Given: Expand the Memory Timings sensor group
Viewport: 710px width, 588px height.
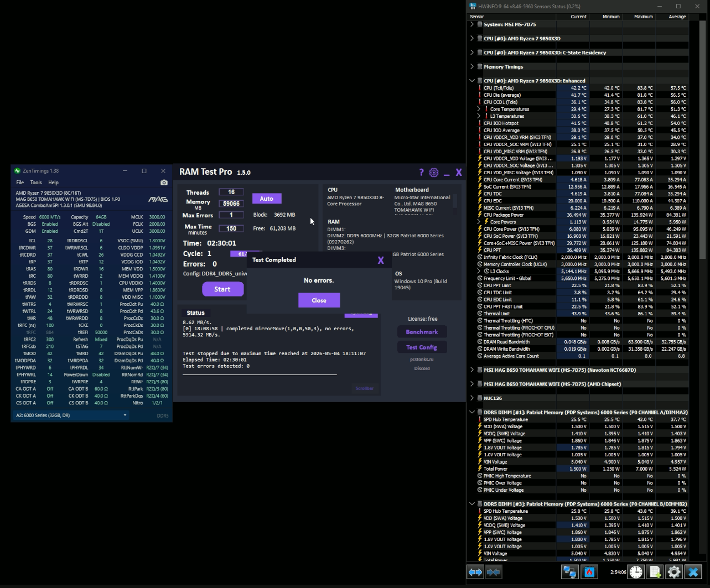Looking at the screenshot, I should click(472, 67).
